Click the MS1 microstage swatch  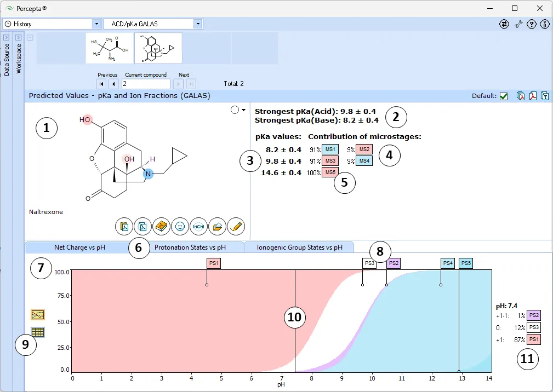point(330,149)
